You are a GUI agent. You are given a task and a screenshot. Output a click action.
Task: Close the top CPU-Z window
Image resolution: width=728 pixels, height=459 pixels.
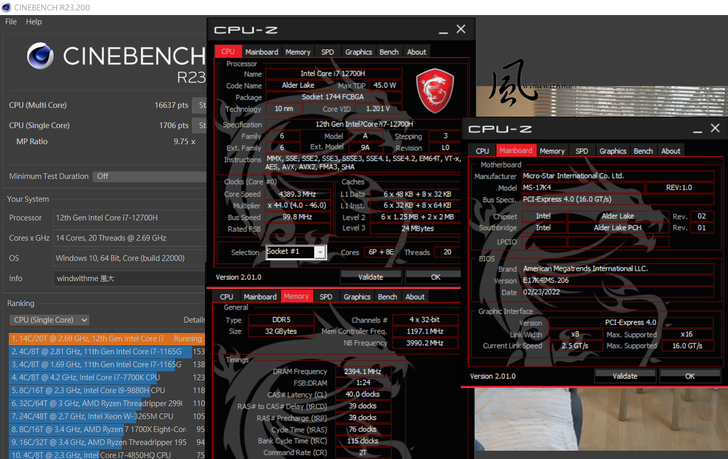460,31
